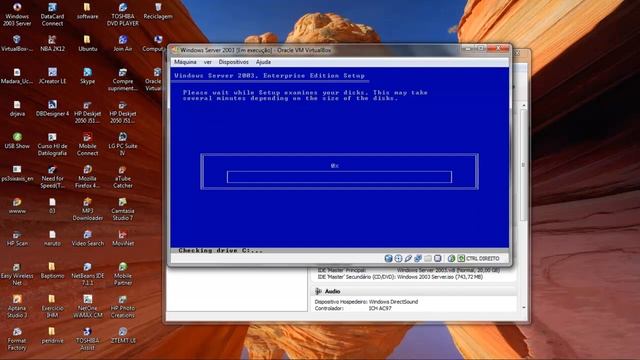Select the Curso HI de Datilografia icon
The image size is (640, 360).
[52, 144]
